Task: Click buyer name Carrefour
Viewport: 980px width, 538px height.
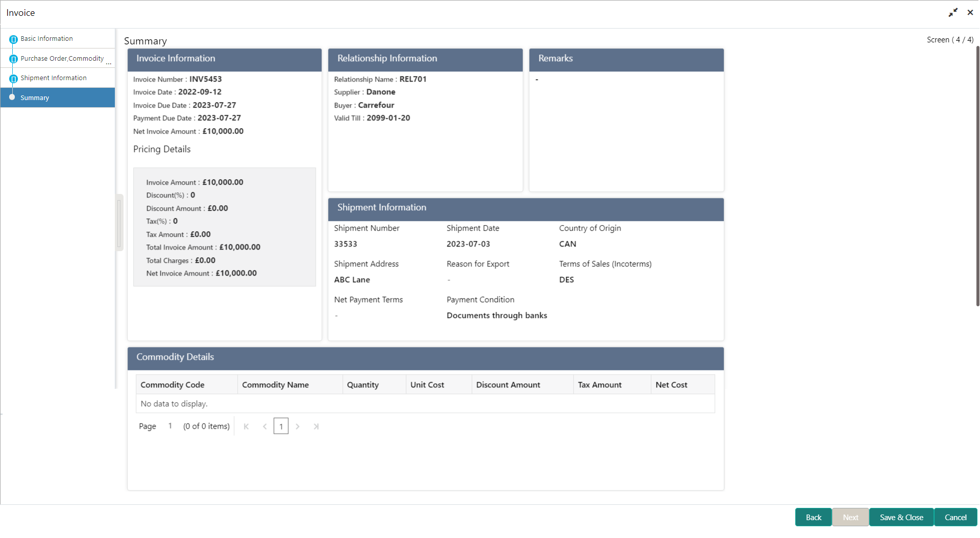Action: pyautogui.click(x=376, y=105)
